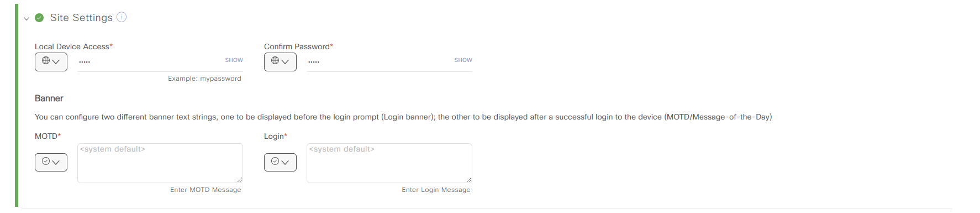This screenshot has width=980, height=213.
Task: Click globe icon under Confirm Password
Action: [275, 61]
